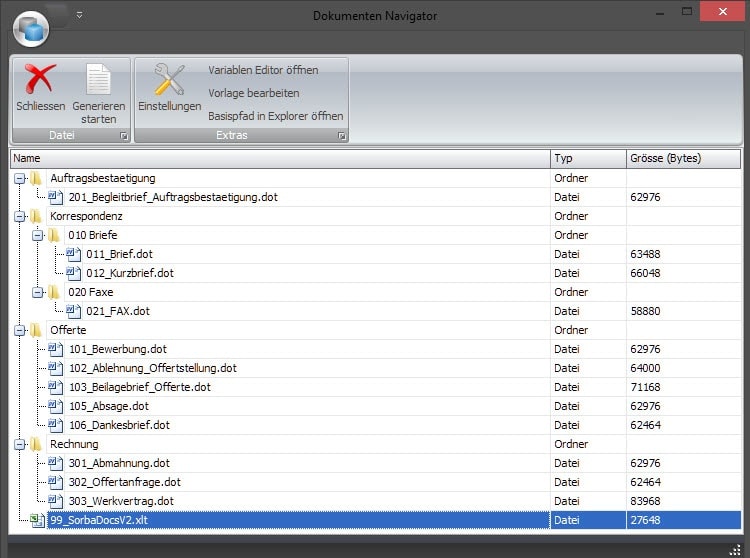Screen dimensions: 750x558
Task: Select 105_Absage.dot file name
Action: [109, 406]
